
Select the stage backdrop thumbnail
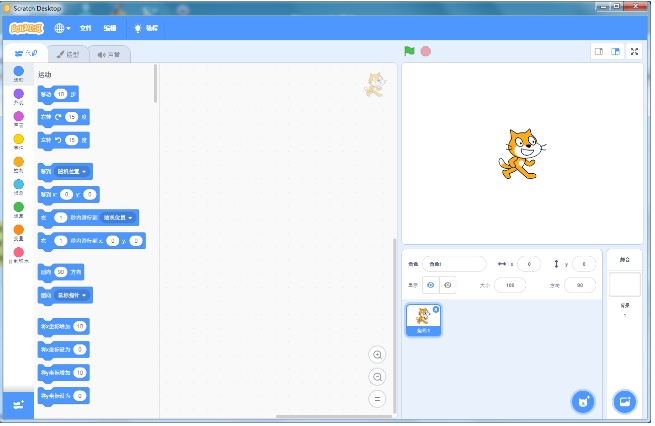(625, 284)
